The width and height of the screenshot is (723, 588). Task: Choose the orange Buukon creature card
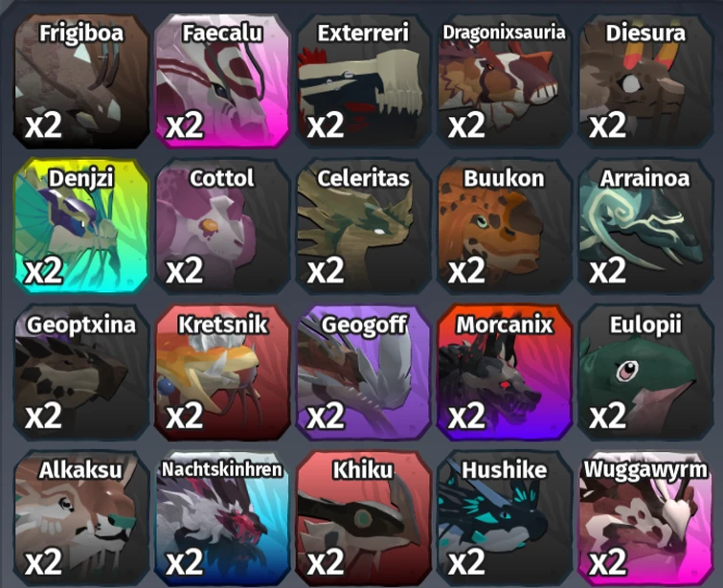[x=505, y=226]
